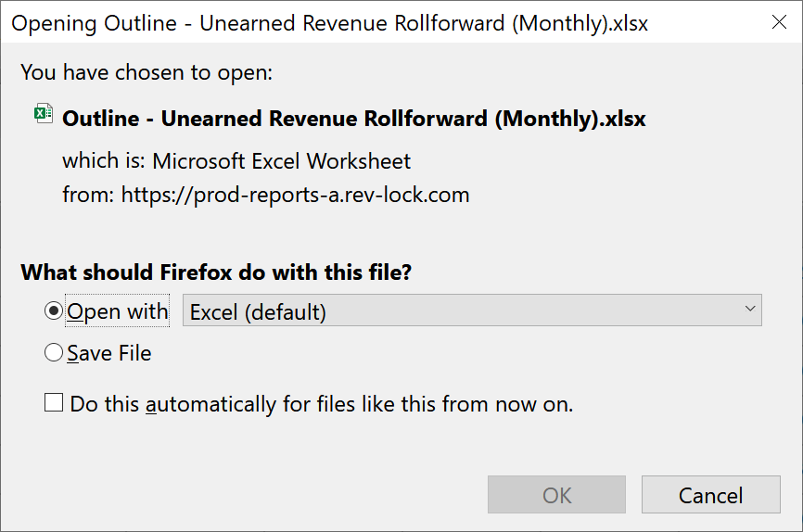The image size is (803, 532).
Task: Click the You have chosen to open text
Action: pyautogui.click(x=147, y=72)
